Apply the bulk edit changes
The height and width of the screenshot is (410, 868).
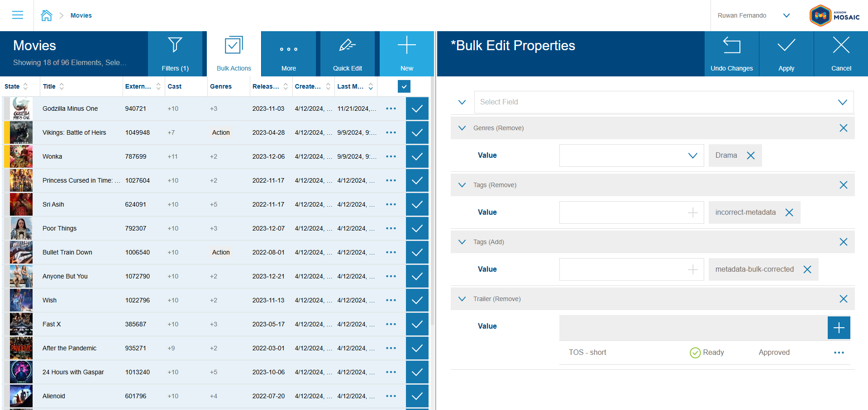786,53
